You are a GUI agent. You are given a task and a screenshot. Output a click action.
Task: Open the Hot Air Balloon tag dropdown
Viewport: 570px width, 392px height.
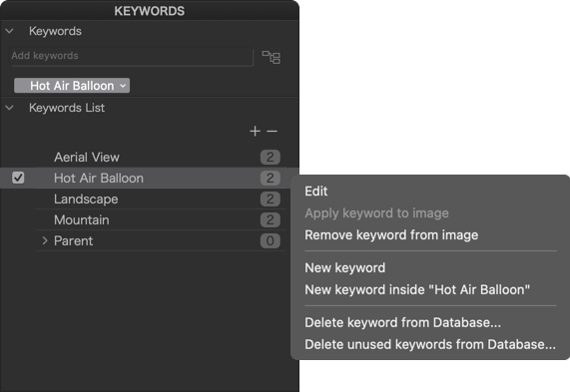[123, 86]
